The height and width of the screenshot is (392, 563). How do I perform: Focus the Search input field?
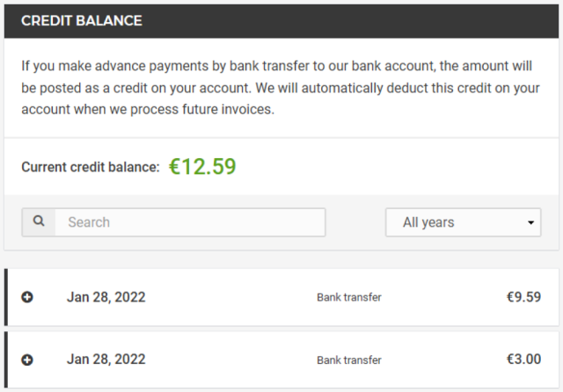190,222
